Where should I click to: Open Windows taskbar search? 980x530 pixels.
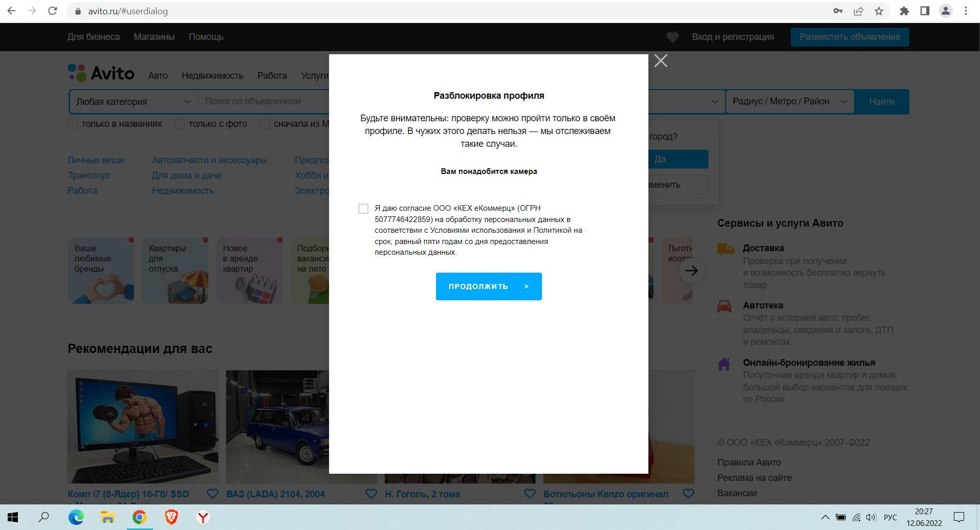44,517
